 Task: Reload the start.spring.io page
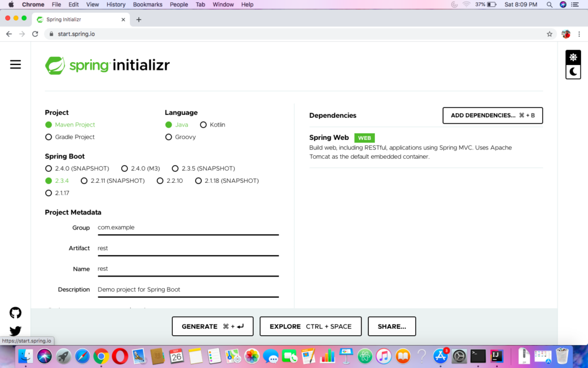(35, 34)
